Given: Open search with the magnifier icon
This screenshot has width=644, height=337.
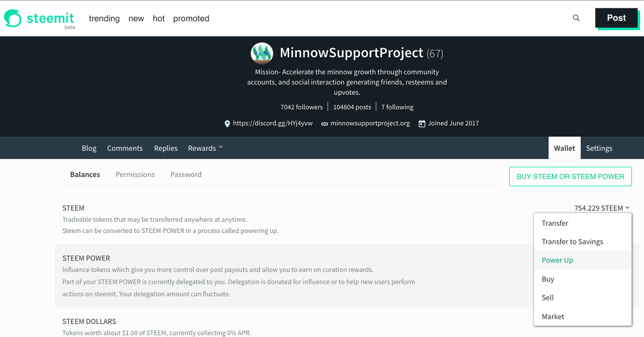Looking at the screenshot, I should 576,18.
